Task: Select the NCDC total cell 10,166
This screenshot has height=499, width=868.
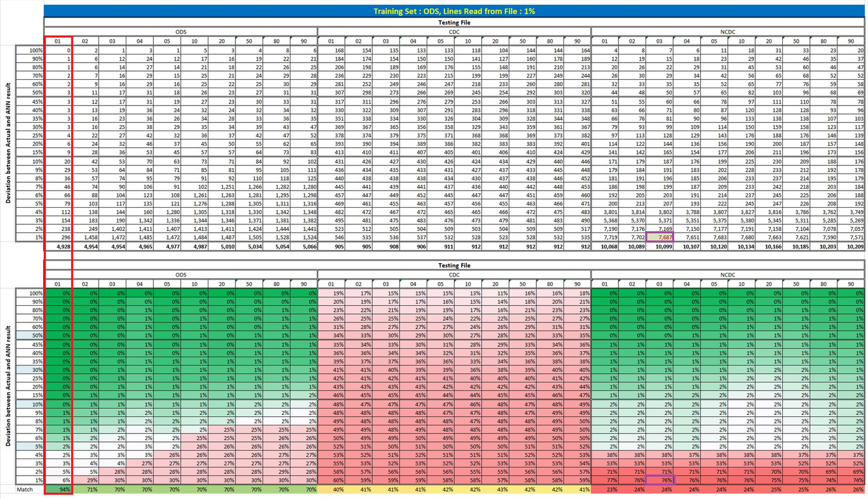Action: pyautogui.click(x=769, y=248)
